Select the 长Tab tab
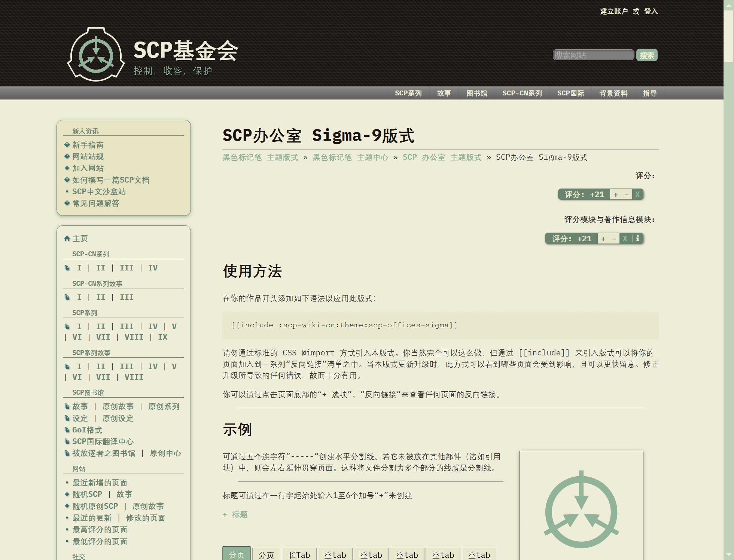The width and height of the screenshot is (734, 560). 299,555
